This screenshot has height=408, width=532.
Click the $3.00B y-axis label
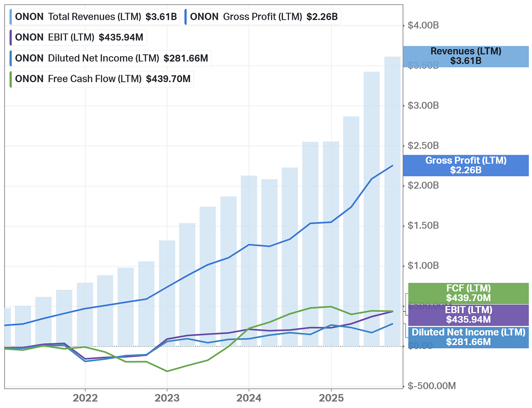[423, 106]
